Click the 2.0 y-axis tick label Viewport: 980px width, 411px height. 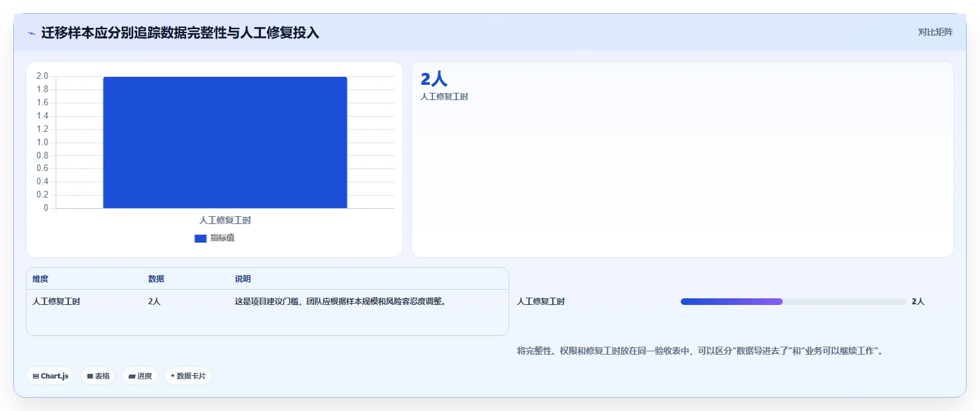(x=42, y=76)
